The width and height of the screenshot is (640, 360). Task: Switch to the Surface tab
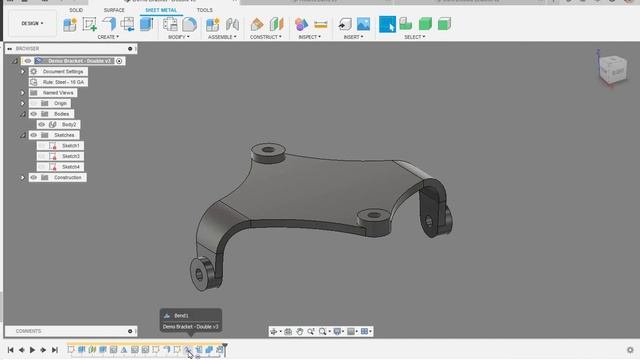[114, 10]
